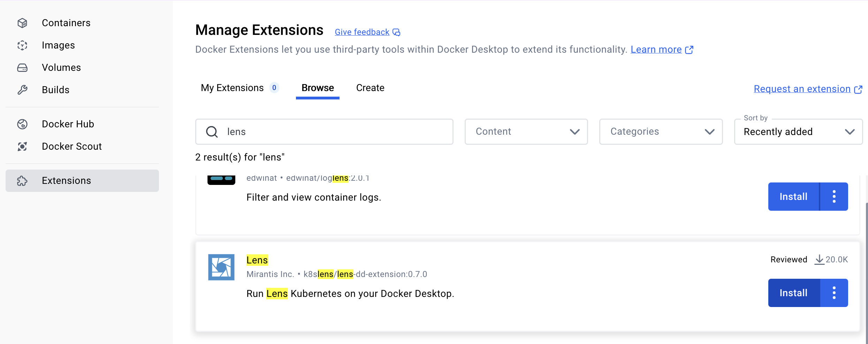This screenshot has width=868, height=344.
Task: Expand the Content filter dropdown
Action: (526, 132)
